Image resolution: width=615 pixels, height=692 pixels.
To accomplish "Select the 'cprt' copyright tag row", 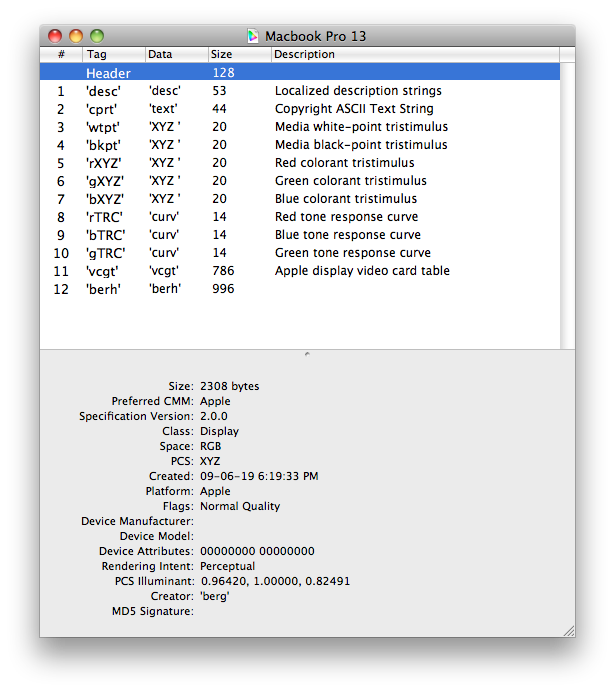I will 300,109.
